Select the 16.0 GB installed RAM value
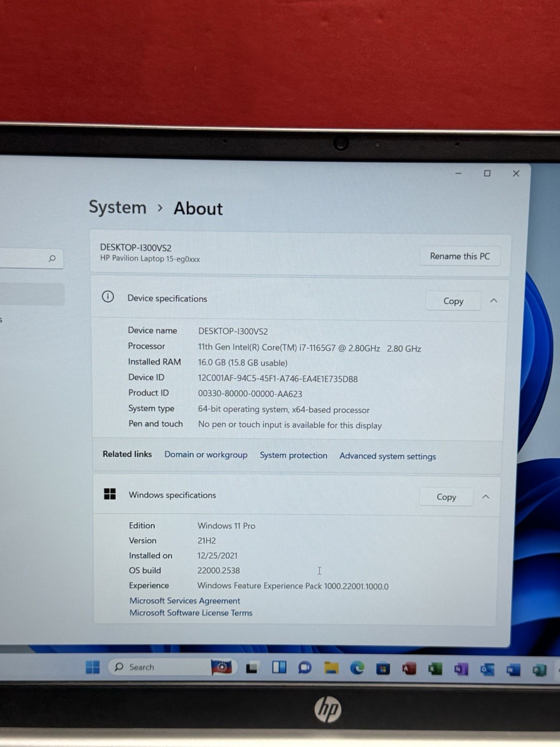Image resolution: width=560 pixels, height=747 pixels. click(x=242, y=363)
